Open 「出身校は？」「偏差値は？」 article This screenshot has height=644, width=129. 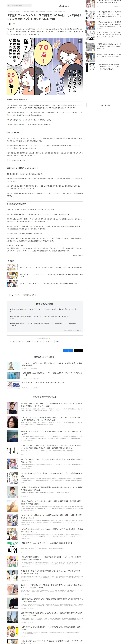[51, 516]
